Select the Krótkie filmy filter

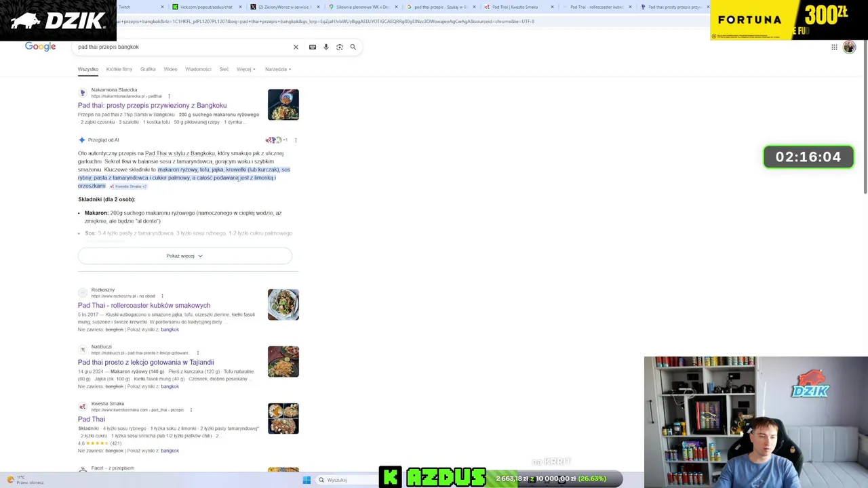119,69
